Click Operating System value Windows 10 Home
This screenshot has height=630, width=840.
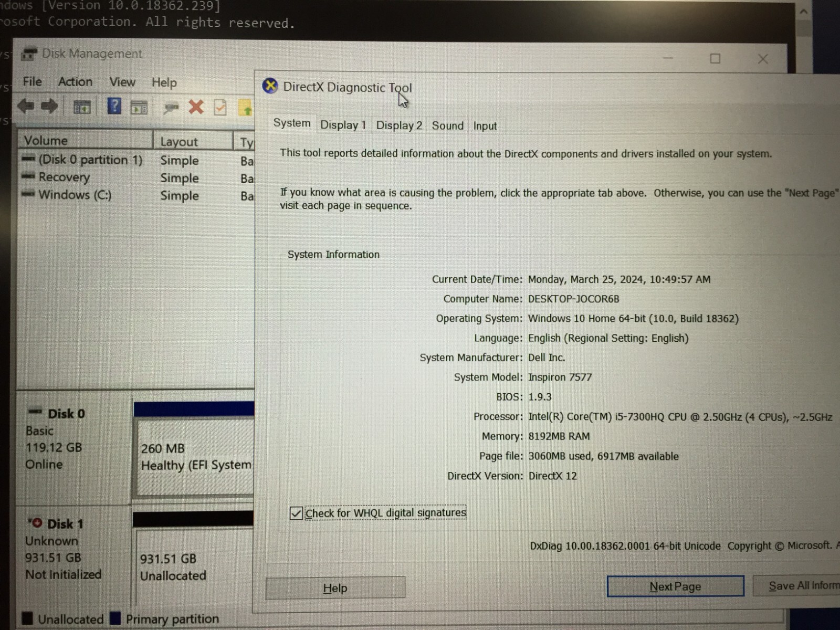633,319
